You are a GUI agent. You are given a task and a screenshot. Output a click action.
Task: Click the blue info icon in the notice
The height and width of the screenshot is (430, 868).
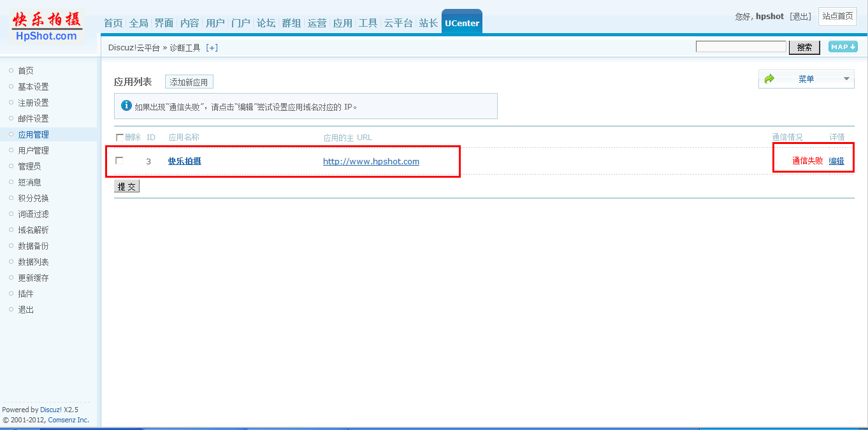click(x=126, y=105)
